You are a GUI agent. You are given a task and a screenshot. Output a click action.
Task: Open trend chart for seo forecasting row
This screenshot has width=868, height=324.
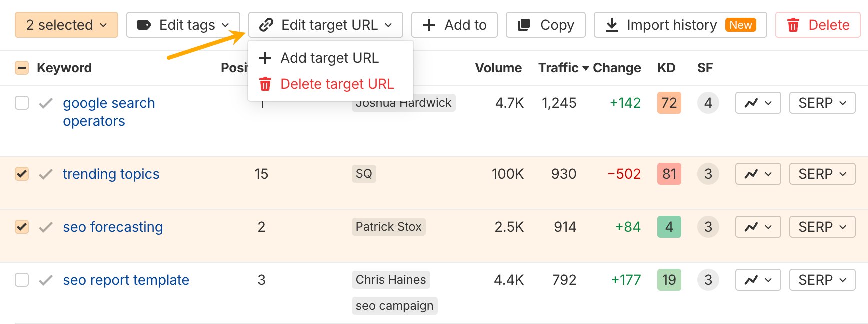pyautogui.click(x=757, y=227)
